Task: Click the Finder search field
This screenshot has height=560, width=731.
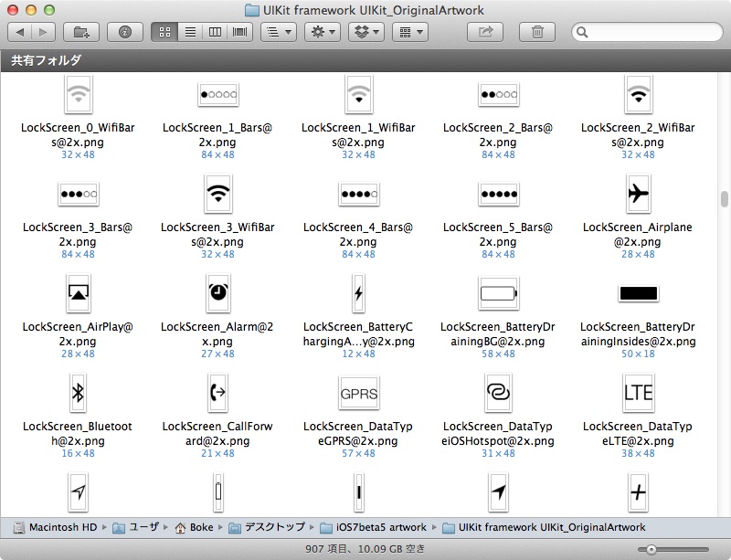Action: 647,32
